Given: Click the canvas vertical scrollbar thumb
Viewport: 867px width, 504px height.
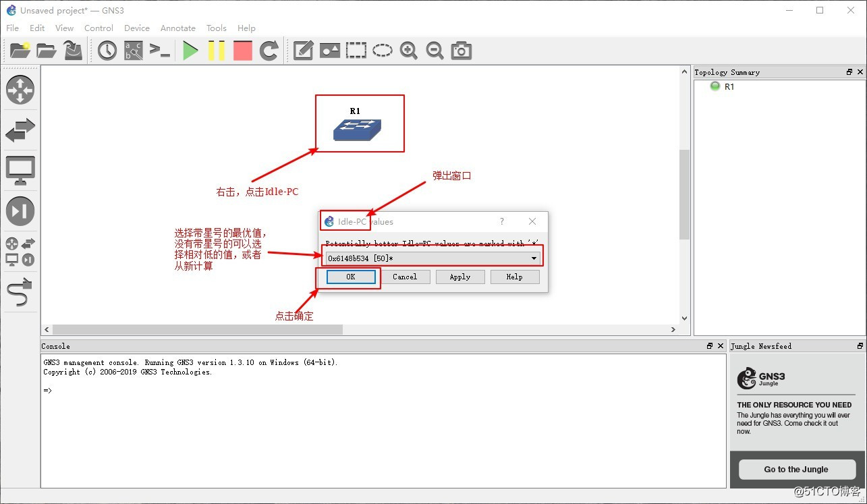Looking at the screenshot, I should click(684, 194).
